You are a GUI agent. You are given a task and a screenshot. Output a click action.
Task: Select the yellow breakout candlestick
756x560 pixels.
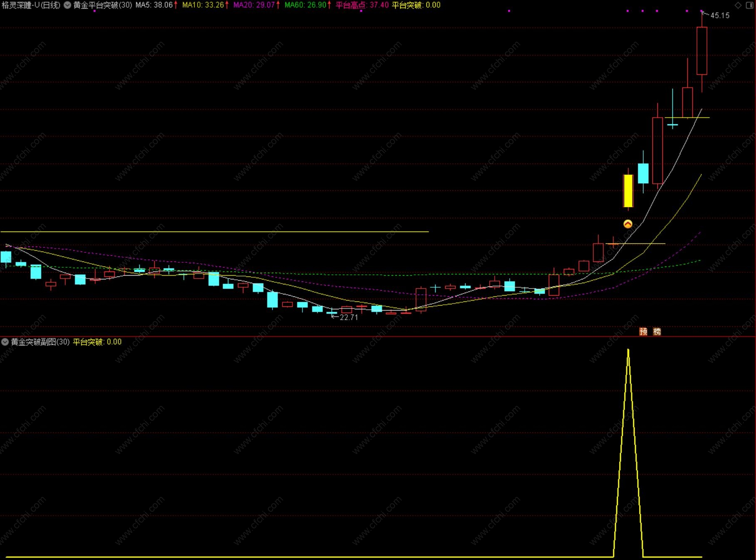coord(628,191)
